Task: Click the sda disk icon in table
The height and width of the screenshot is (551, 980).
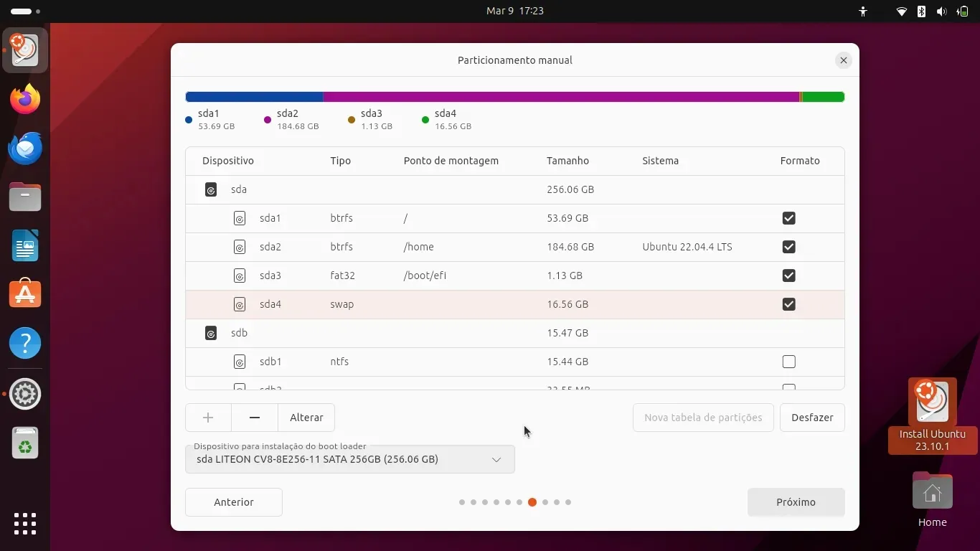Action: click(211, 189)
